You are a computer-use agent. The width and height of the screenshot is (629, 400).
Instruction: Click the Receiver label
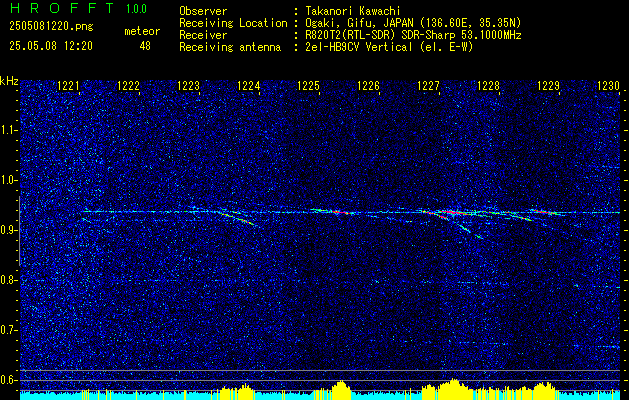pyautogui.click(x=203, y=35)
